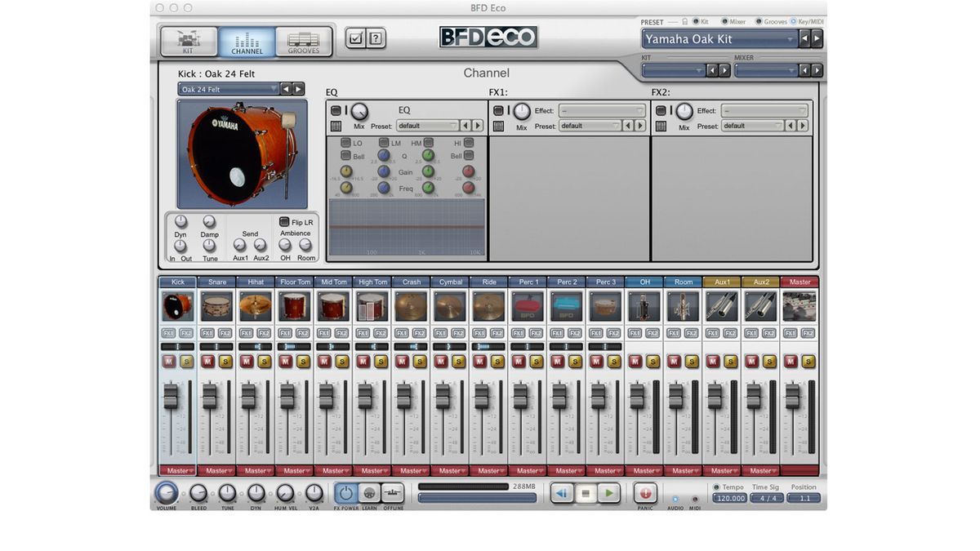Viewport: 980px width, 551px height.
Task: Select the Perc 1 channel icon
Action: 528,307
